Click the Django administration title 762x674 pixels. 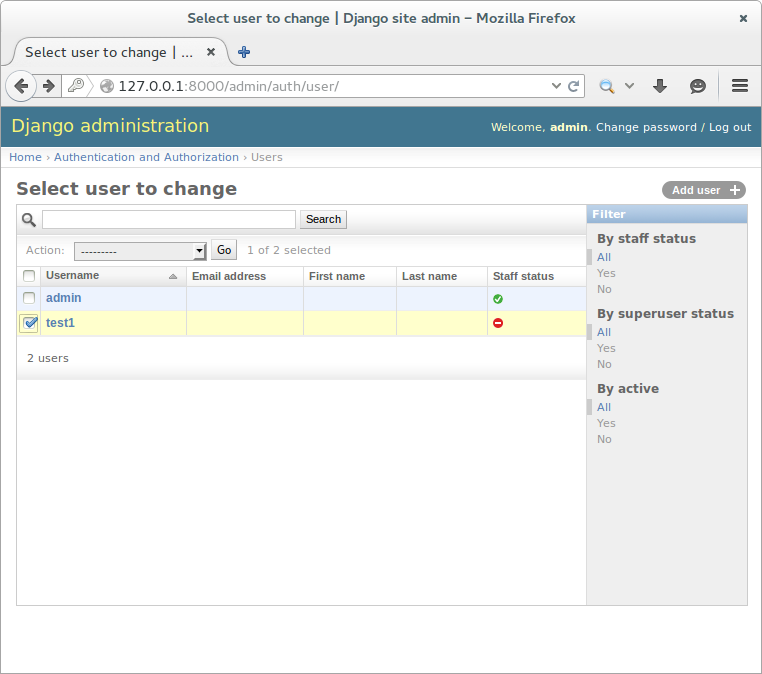click(110, 126)
